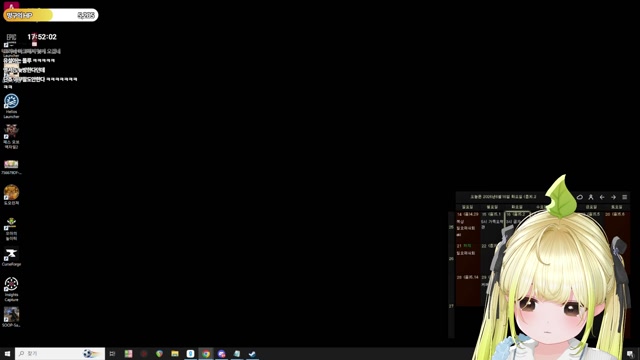Select day 21 cell in calendar widget
This screenshot has width=640, height=360.
click(x=468, y=258)
